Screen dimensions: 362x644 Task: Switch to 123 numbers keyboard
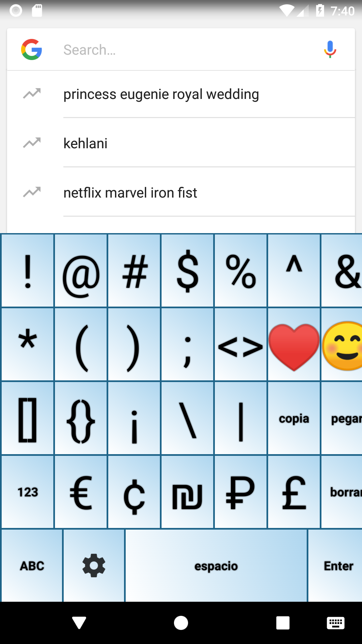click(x=27, y=492)
